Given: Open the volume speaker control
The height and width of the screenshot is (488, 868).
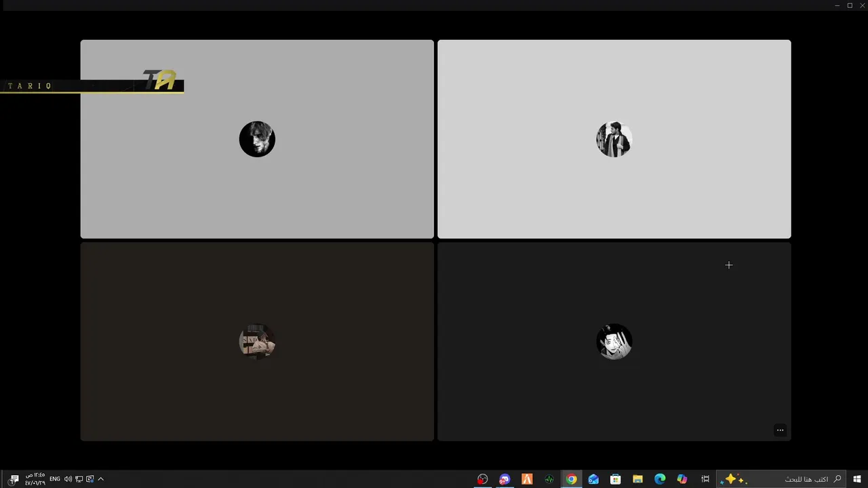Looking at the screenshot, I should 68,479.
